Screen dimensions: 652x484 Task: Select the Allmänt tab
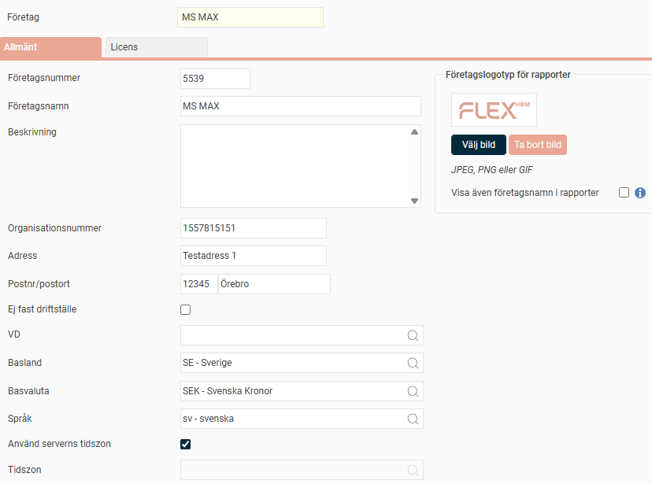[50, 47]
